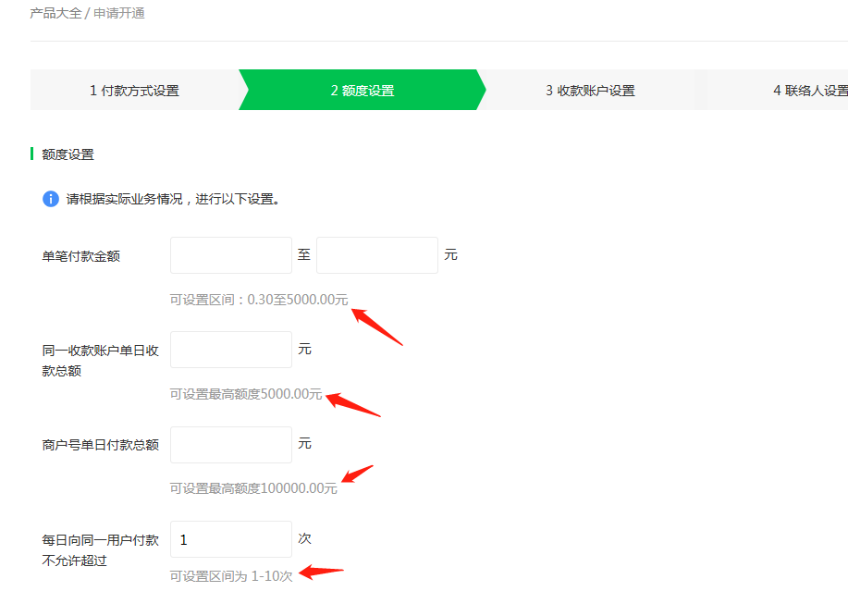The image size is (848, 616).
Task: Focus the maximum 单笔付款金额 input after 至
Action: point(376,255)
